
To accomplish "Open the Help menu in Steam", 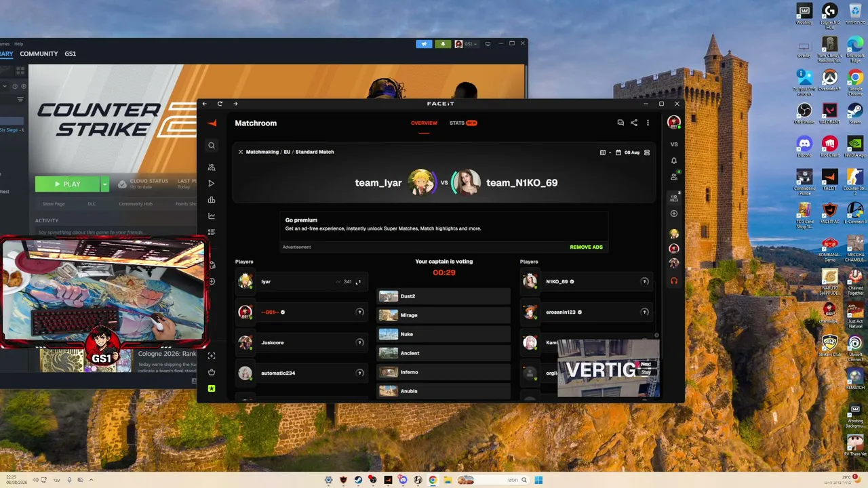I will (19, 44).
